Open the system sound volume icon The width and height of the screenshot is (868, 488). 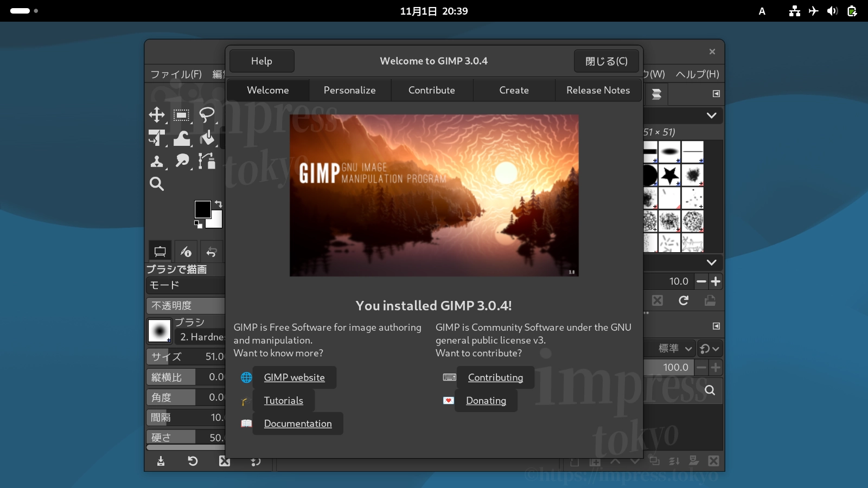coord(832,11)
